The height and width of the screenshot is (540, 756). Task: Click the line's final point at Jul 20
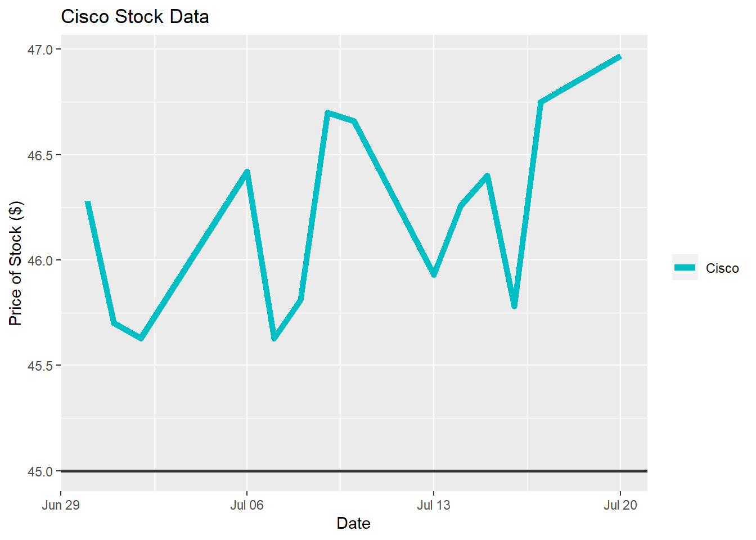[x=620, y=57]
